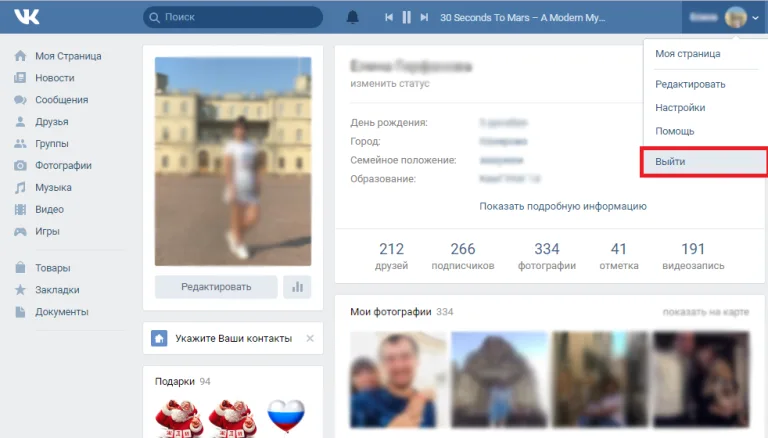The image size is (768, 438).
Task: Click the chat bubble icon beside Сообщения
Action: point(20,100)
